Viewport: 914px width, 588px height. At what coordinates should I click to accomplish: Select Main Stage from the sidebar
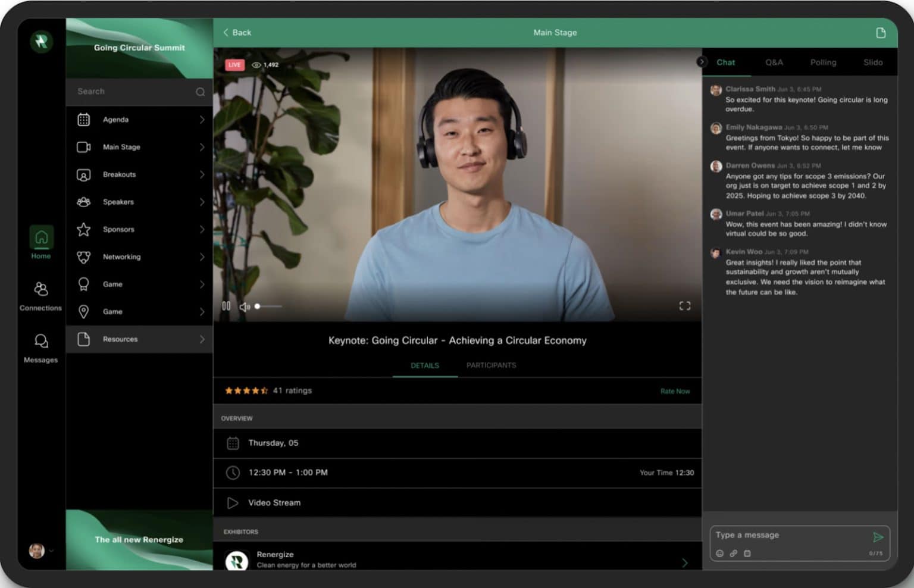coord(121,147)
